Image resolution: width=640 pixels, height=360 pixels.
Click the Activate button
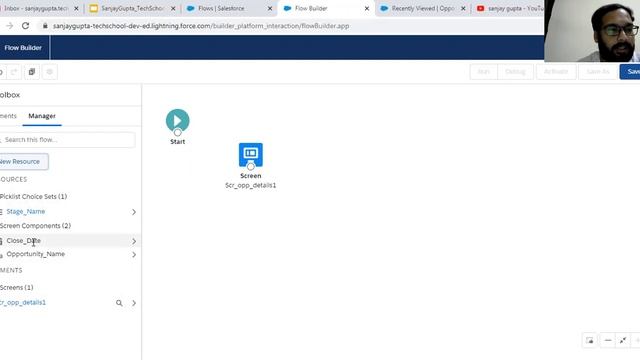pos(556,72)
